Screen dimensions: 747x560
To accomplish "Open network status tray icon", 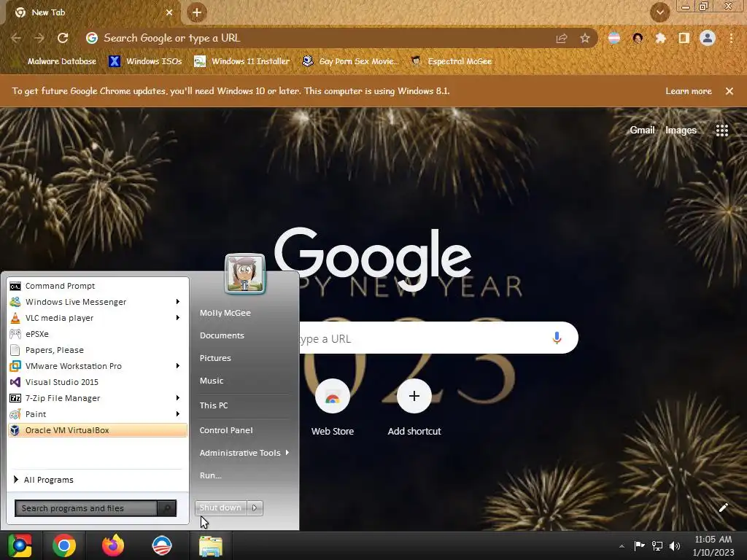I will click(x=657, y=546).
